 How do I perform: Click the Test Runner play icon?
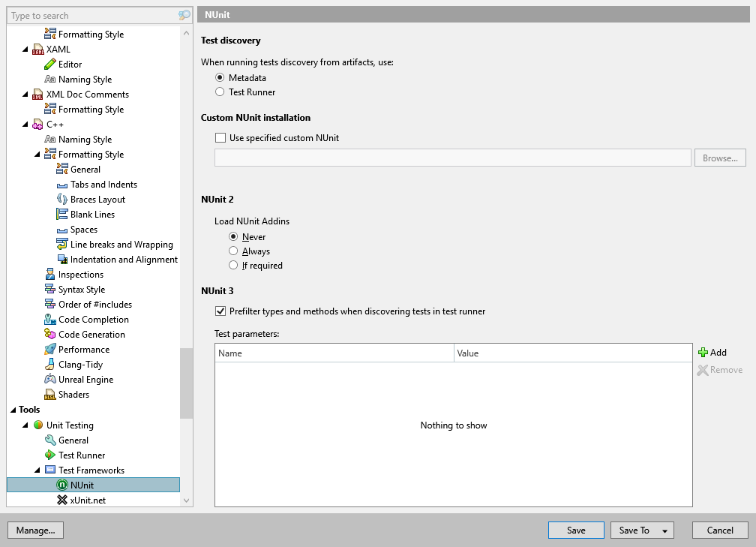click(49, 455)
